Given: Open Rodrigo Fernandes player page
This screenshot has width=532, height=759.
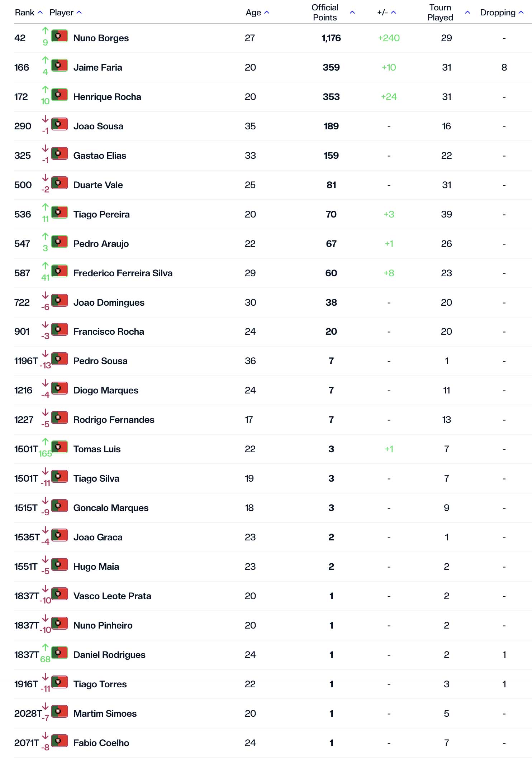Looking at the screenshot, I should coord(114,420).
